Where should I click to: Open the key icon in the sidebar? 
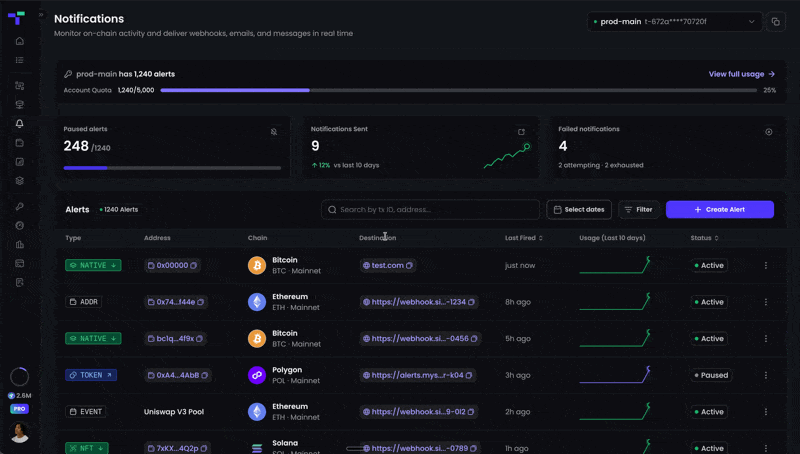pos(19,206)
